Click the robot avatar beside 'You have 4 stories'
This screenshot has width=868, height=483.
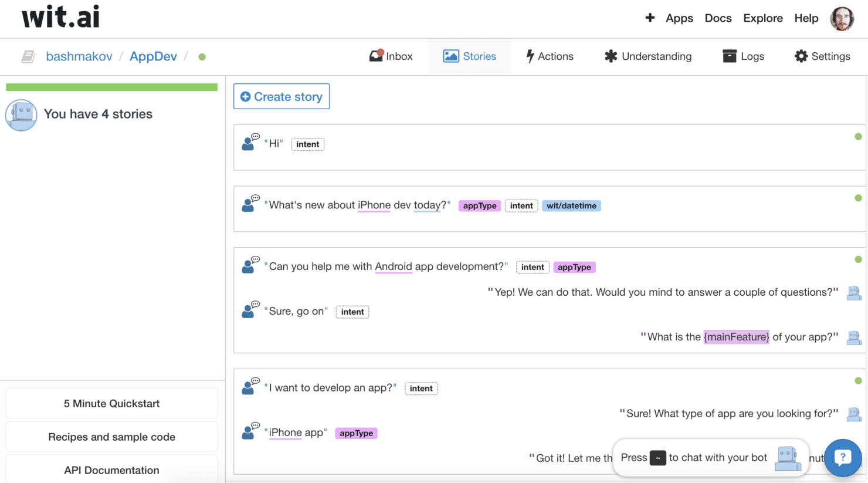tap(21, 114)
